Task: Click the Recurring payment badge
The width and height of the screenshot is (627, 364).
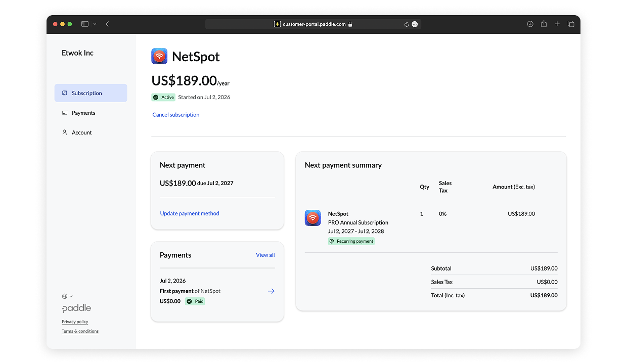Action: (351, 241)
